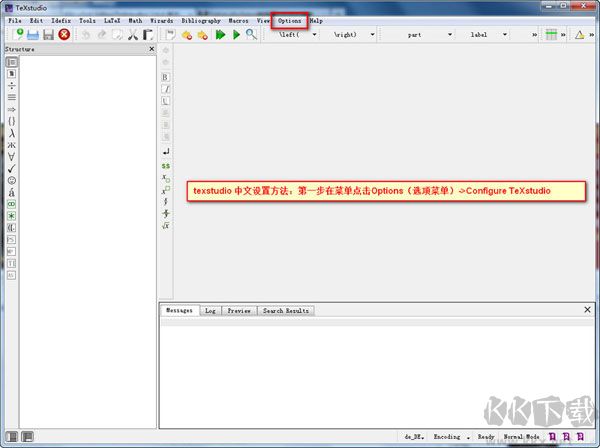Insert a subscript with the x-subscript icon
This screenshot has width=600, height=448.
pyautogui.click(x=166, y=178)
